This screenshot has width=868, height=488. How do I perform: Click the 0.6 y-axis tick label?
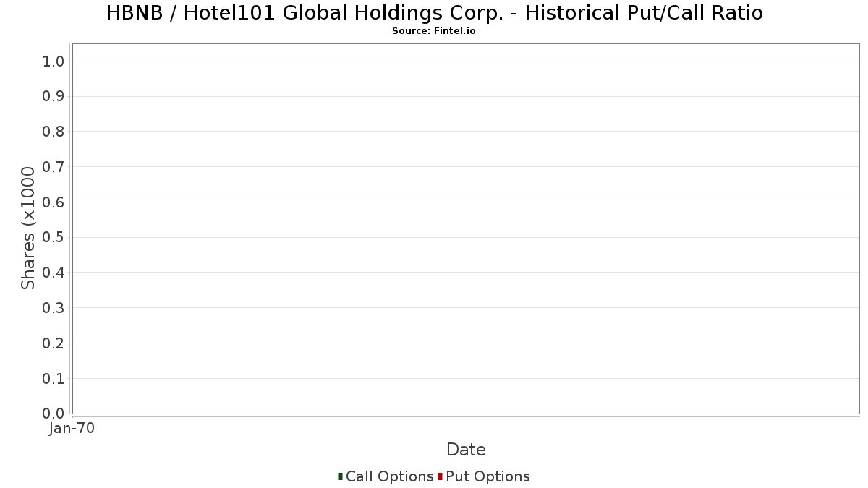(x=54, y=202)
